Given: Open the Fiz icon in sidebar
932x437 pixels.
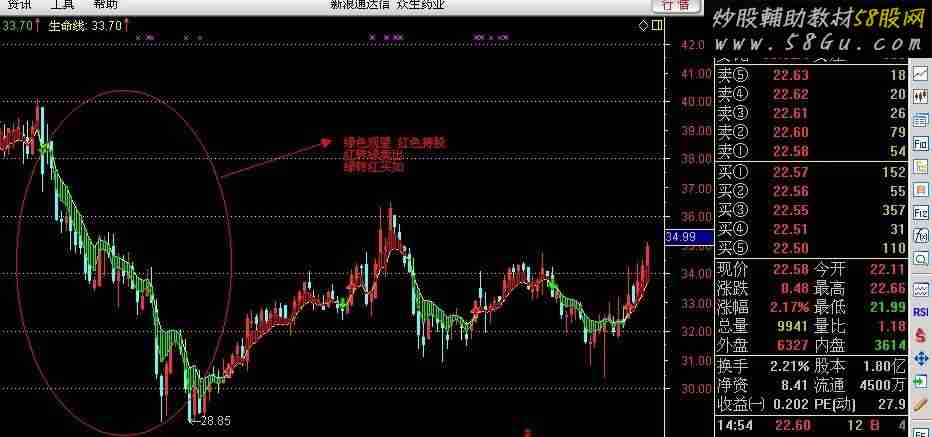Looking at the screenshot, I should [921, 213].
